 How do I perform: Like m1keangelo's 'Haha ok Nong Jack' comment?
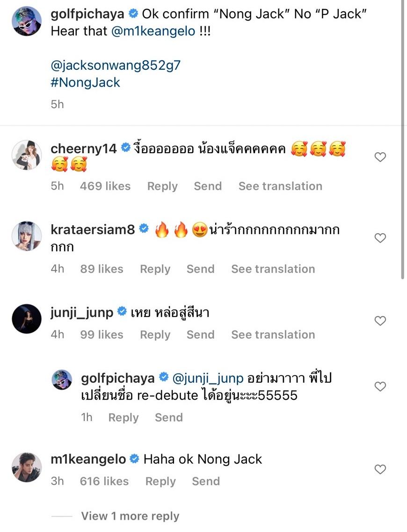[380, 469]
